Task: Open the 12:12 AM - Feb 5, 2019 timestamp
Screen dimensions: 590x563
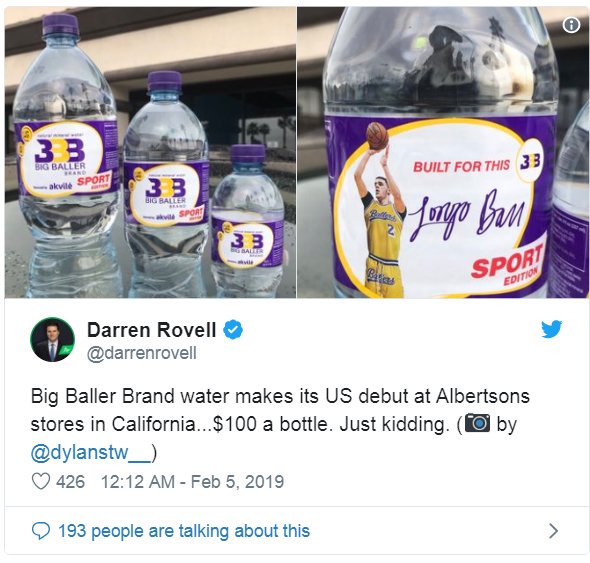Action: [x=192, y=482]
